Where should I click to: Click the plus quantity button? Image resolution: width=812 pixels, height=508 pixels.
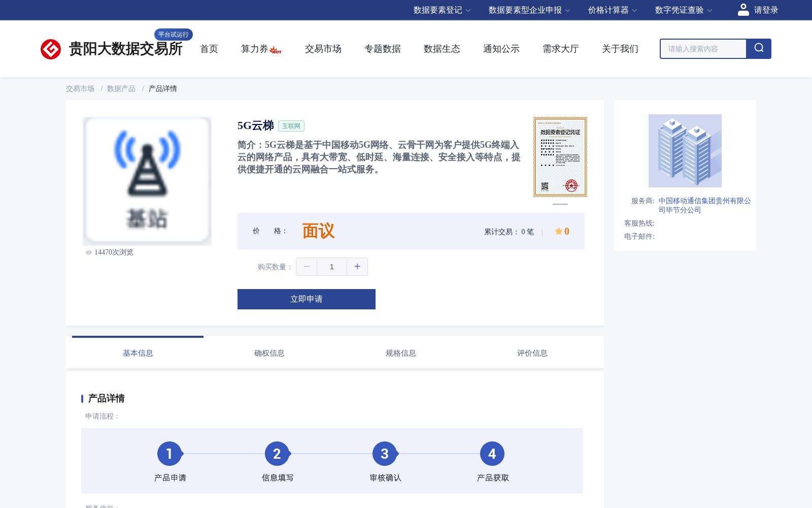click(x=357, y=267)
